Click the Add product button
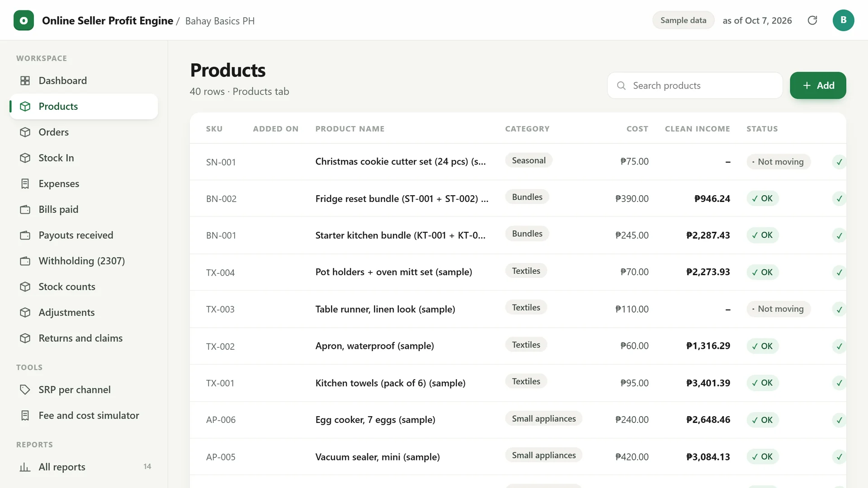The width and height of the screenshot is (868, 488). [818, 85]
